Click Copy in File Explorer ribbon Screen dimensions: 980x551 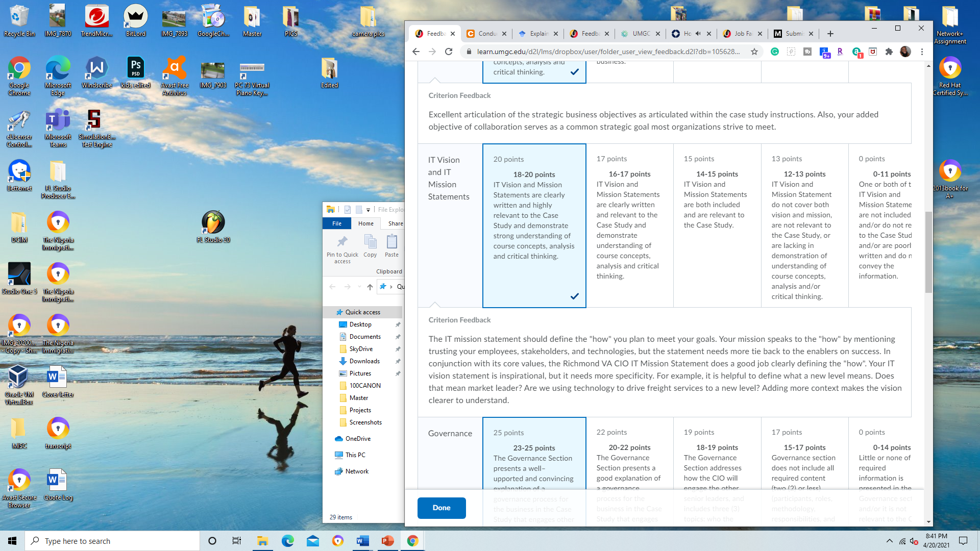370,246
